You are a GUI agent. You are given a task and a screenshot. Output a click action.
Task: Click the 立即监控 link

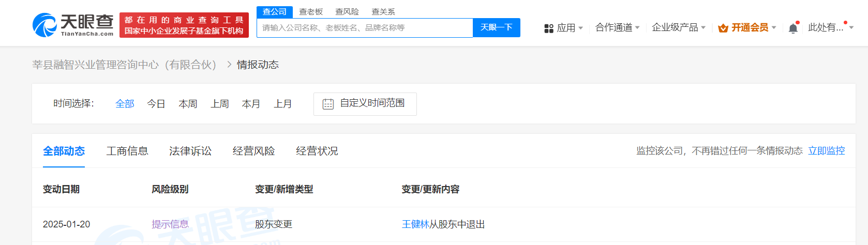[827, 151]
